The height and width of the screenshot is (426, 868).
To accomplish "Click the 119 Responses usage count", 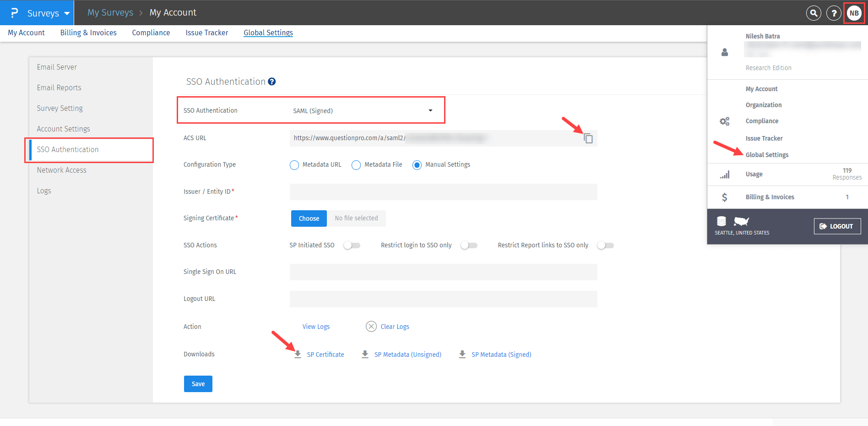I will tap(847, 174).
